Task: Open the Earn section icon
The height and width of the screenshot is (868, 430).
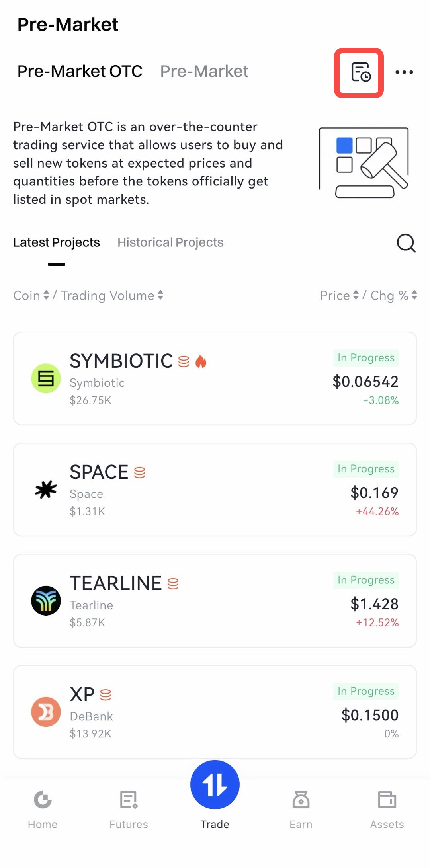Action: [x=301, y=800]
